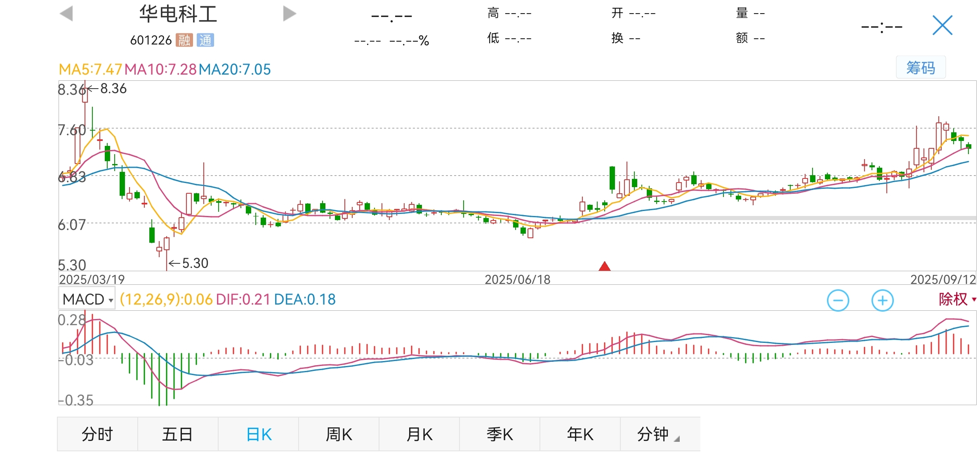Image resolution: width=980 pixels, height=455 pixels.
Task: Tap the (12,26,9):0.06 MACD parameters
Action: pyautogui.click(x=166, y=299)
